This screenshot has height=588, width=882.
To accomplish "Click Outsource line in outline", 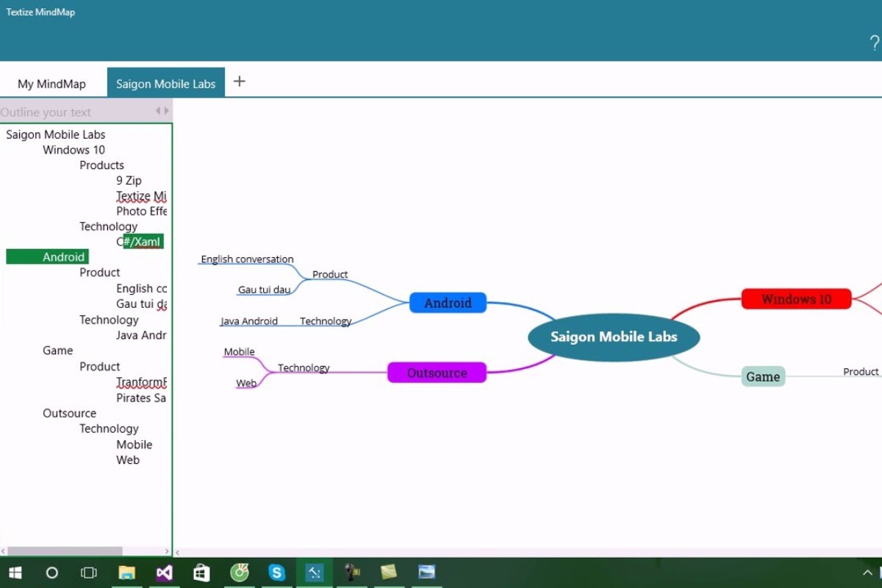I will (69, 414).
